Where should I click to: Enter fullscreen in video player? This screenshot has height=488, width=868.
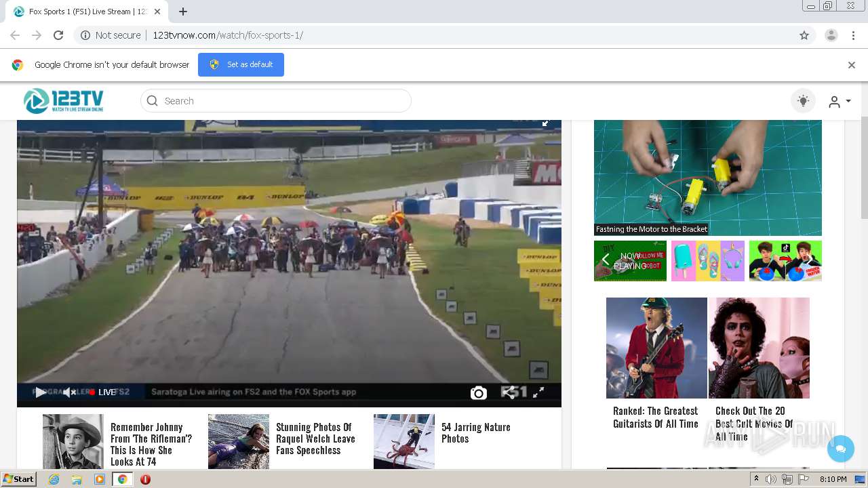pyautogui.click(x=538, y=392)
